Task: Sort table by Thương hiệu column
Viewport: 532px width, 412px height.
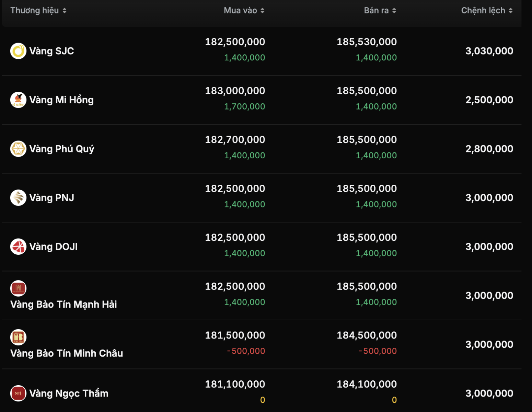Action: [x=38, y=11]
